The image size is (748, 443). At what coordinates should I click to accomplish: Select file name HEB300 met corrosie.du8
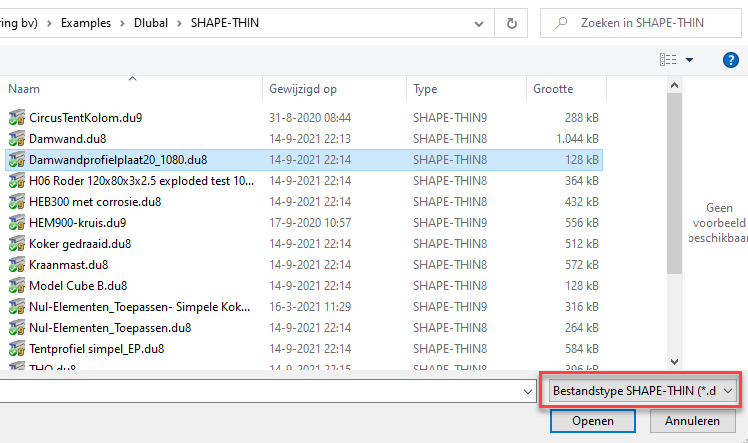coord(95,202)
